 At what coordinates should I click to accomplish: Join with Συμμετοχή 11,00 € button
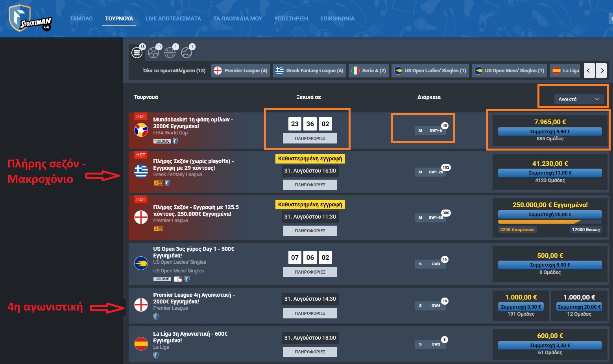coord(550,173)
